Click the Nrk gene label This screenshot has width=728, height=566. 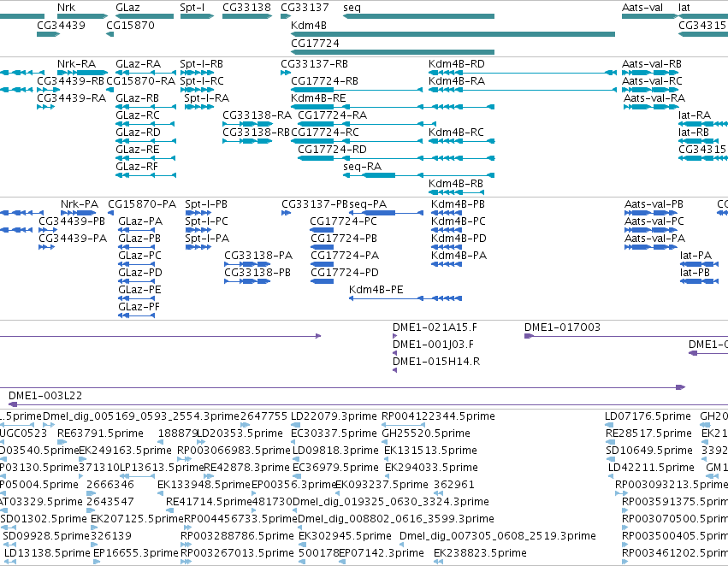[x=66, y=8]
